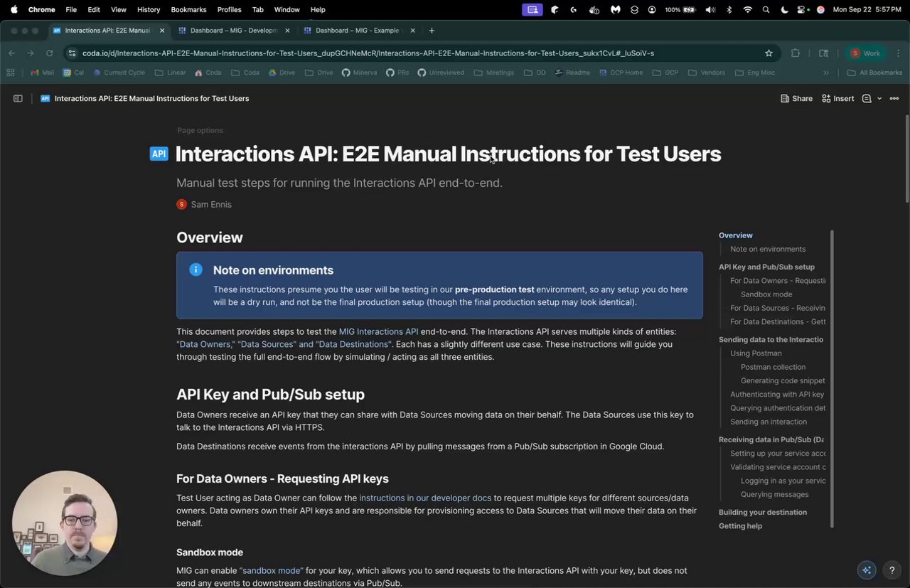910x588 pixels.
Task: Open the Chrome three-dot menu
Action: click(899, 53)
